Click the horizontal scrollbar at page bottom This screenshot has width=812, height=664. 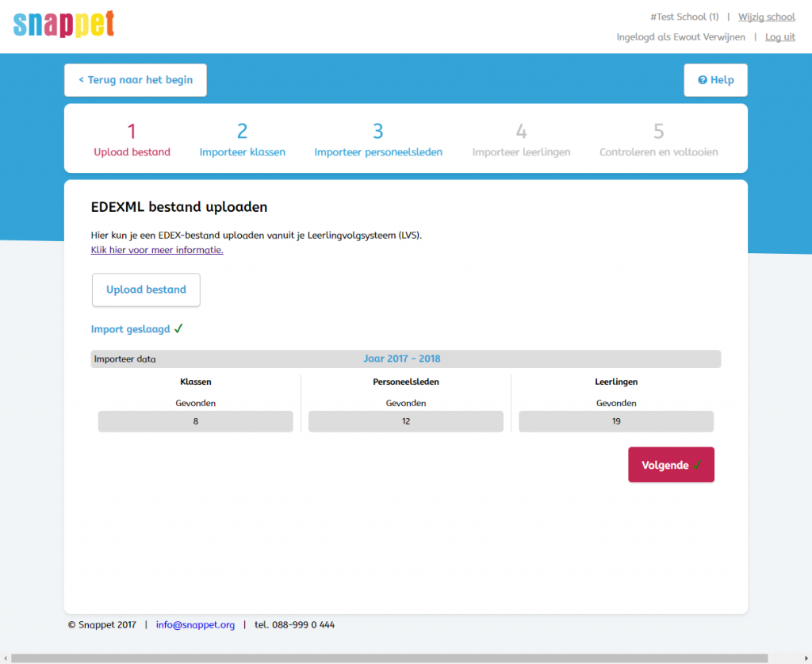[389, 658]
